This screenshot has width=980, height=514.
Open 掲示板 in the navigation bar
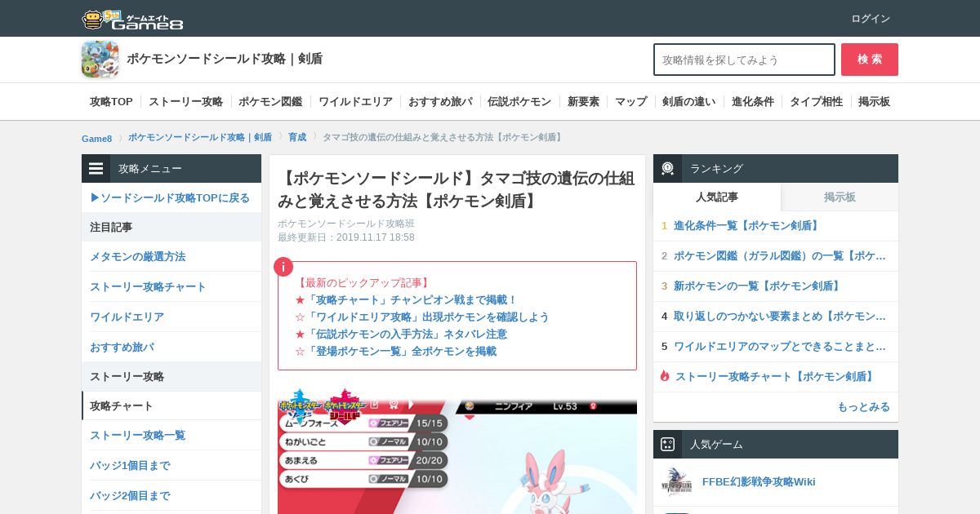(x=874, y=102)
